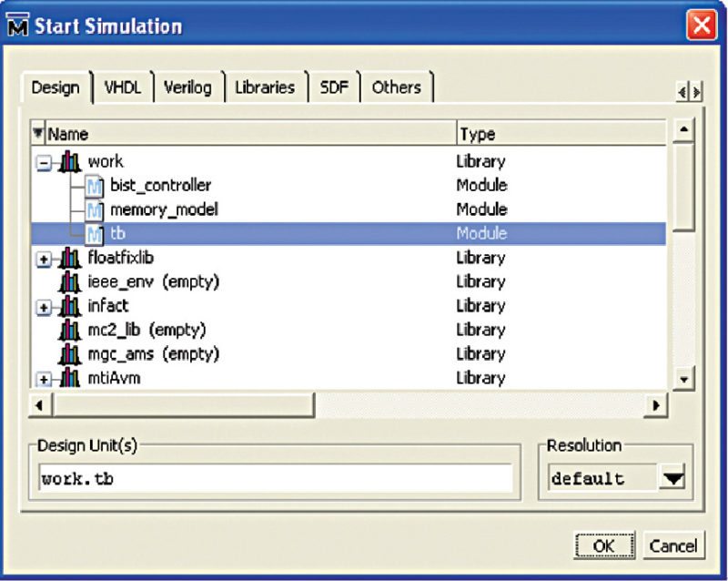Click the Cancel button
The image size is (728, 581).
pos(673,545)
